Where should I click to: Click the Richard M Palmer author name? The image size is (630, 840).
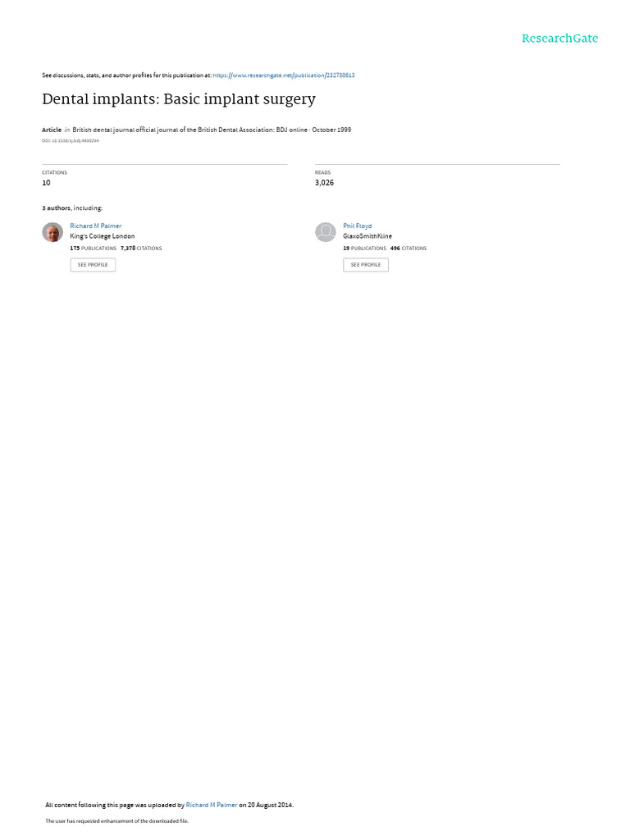tap(96, 226)
